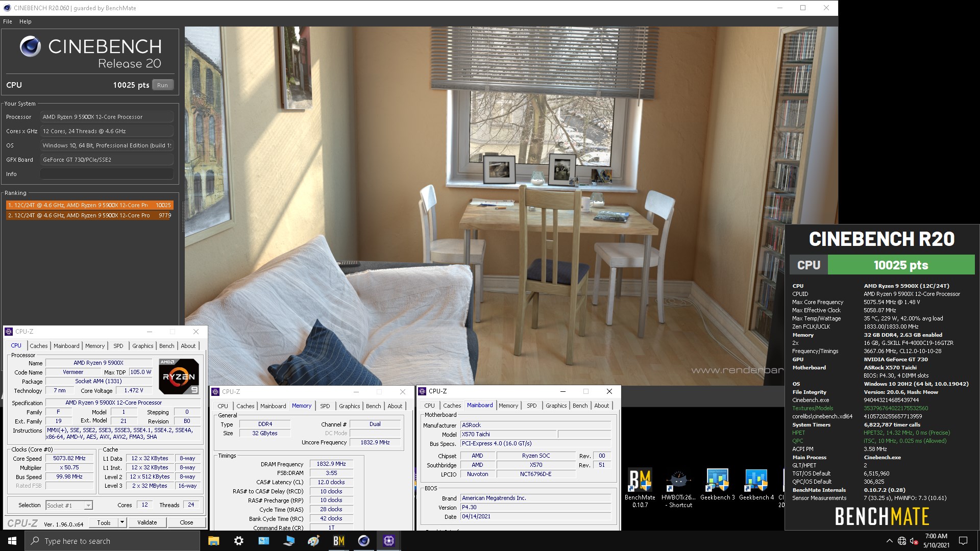The width and height of the screenshot is (980, 551).
Task: Click the CPU-Z title bar icon of the Memory window
Action: [x=215, y=392]
